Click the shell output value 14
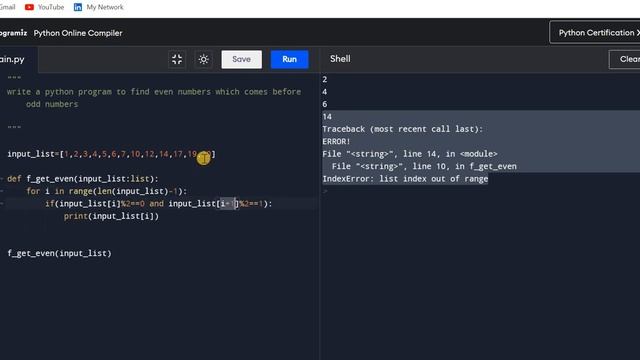 point(327,117)
